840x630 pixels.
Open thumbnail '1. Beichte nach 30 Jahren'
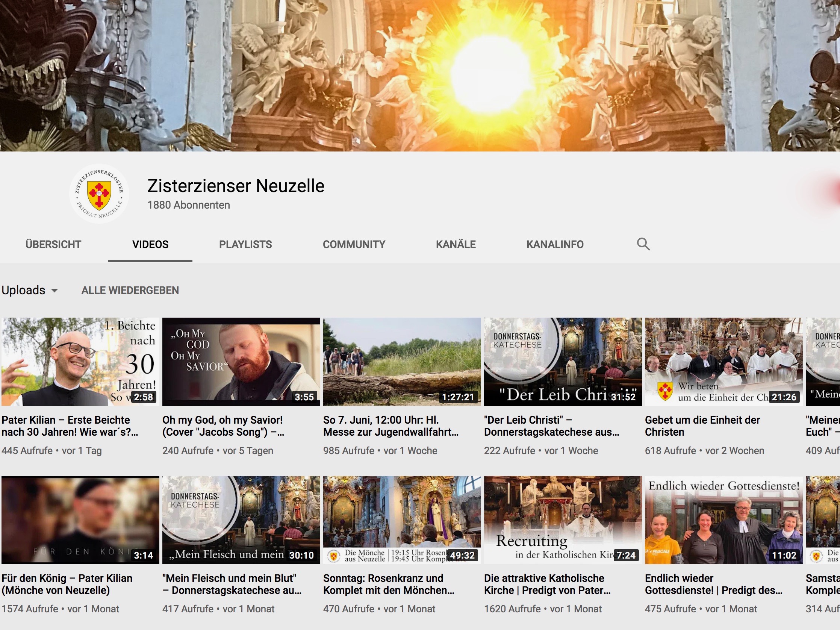point(80,362)
